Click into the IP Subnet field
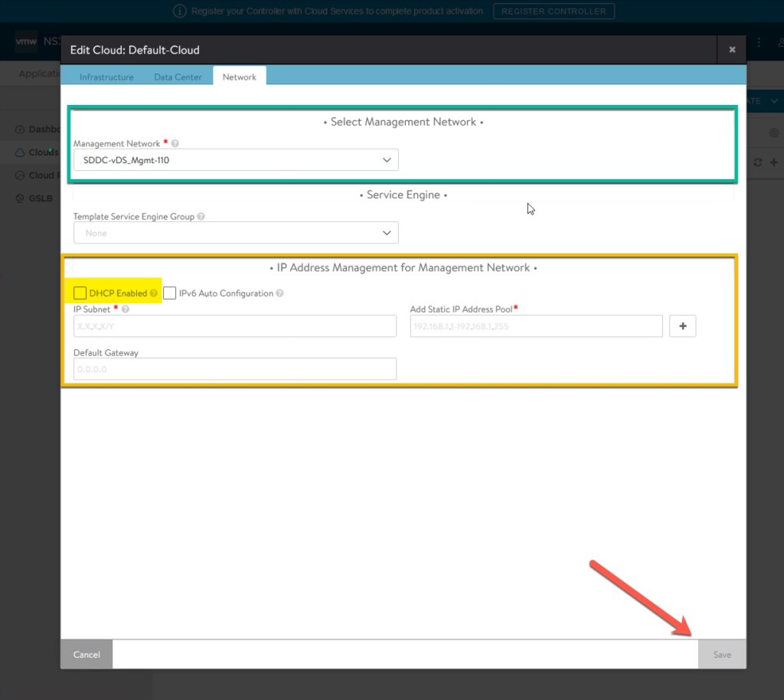 235,326
